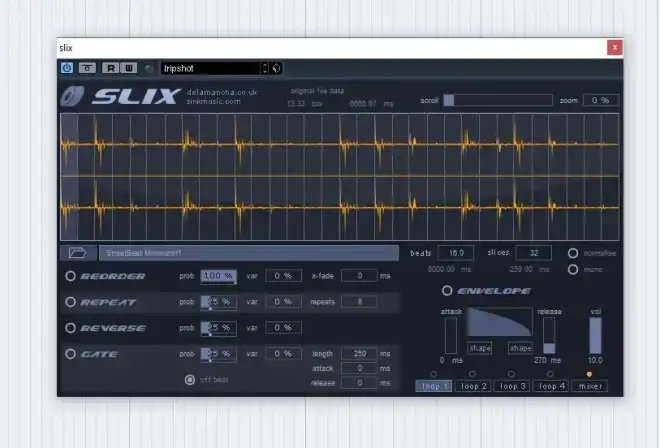Click the Reorder var 0 % field

(283, 276)
